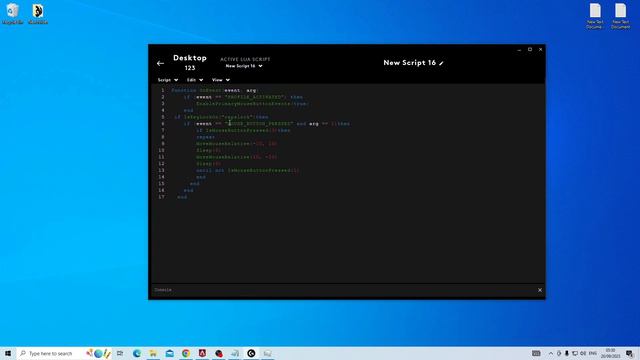This screenshot has height=360, width=640.
Task: Close the Console panel
Action: (x=540, y=290)
